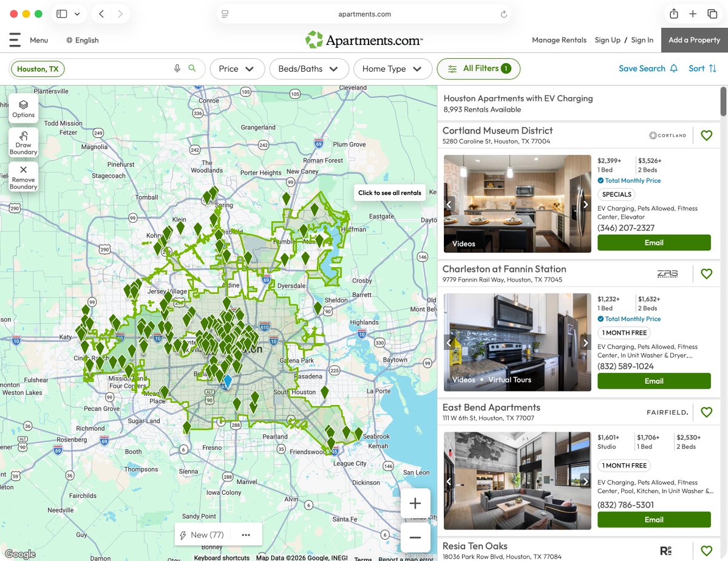This screenshot has height=561, width=728.
Task: Click the blue selected map pin
Action: tap(228, 381)
